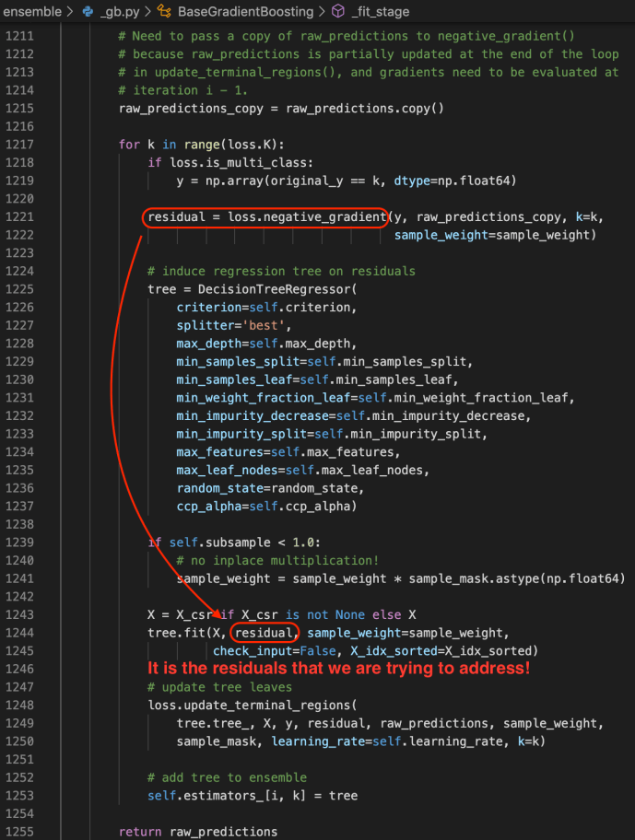This screenshot has width=635, height=840.
Task: Select line number 1239 in the gutter
Action: 20,542
